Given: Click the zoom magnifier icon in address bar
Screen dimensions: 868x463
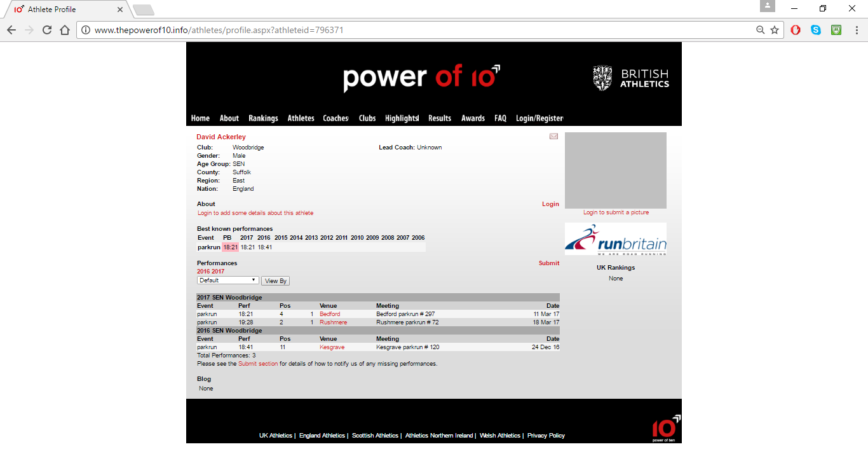Looking at the screenshot, I should pos(760,30).
